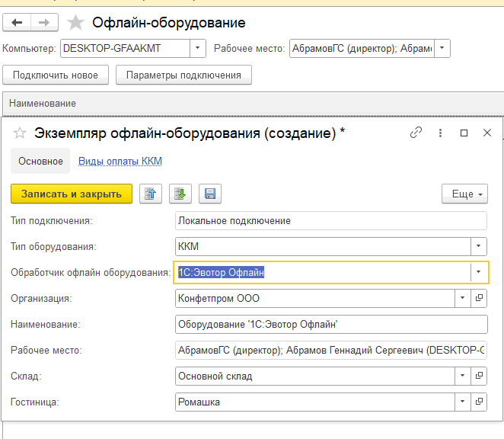Click the Конфетпром ООО organization field
The width and height of the screenshot is (504, 439).
tap(315, 298)
